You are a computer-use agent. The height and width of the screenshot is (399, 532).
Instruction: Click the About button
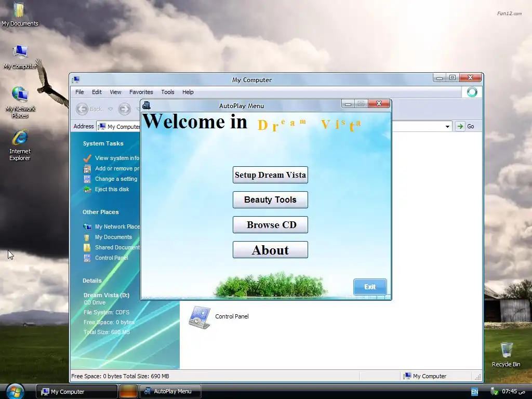click(270, 250)
